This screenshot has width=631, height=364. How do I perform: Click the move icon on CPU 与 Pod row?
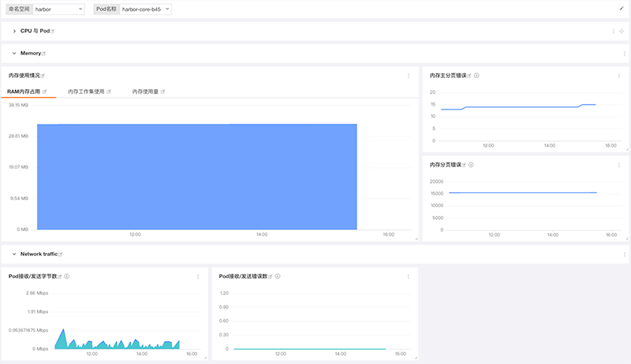click(x=622, y=31)
